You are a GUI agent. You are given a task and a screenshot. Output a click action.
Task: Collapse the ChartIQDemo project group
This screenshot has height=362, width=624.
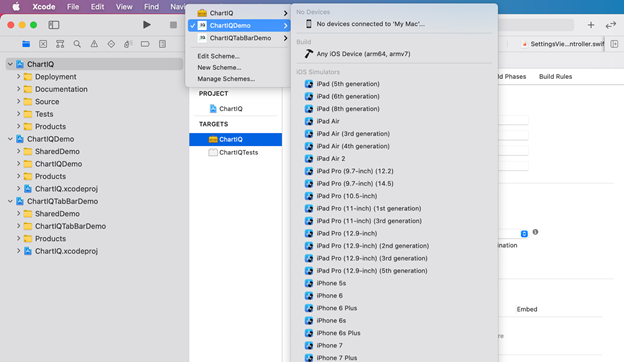coord(10,139)
